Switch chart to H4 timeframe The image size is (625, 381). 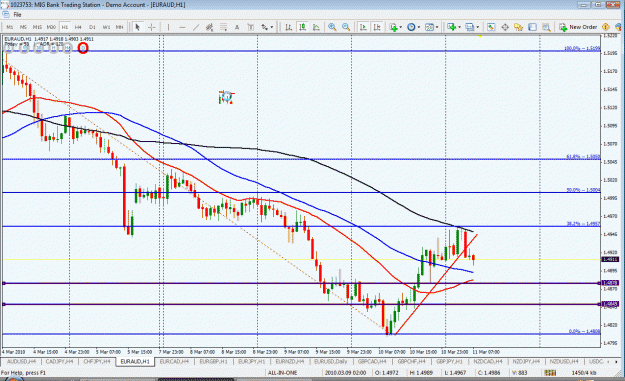click(78, 27)
